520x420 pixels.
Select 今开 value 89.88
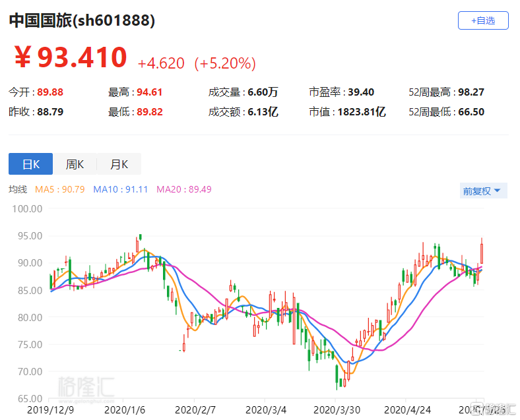click(x=50, y=92)
